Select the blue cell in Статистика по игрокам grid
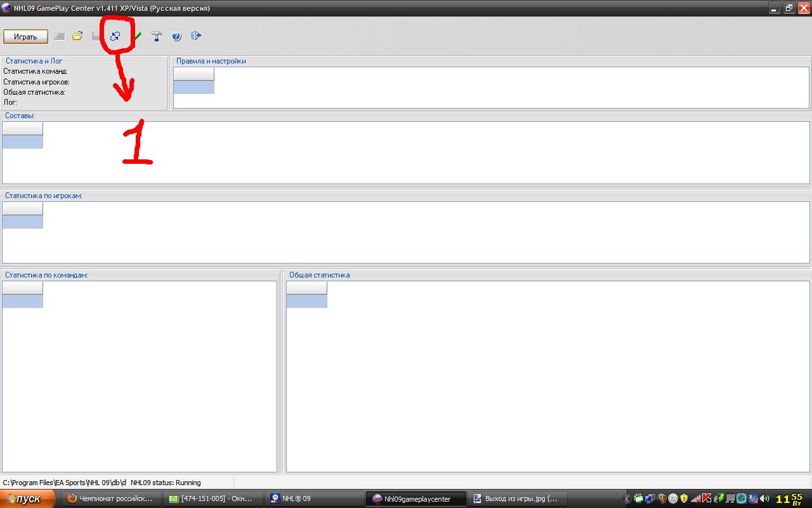The width and height of the screenshot is (812, 508). click(23, 222)
